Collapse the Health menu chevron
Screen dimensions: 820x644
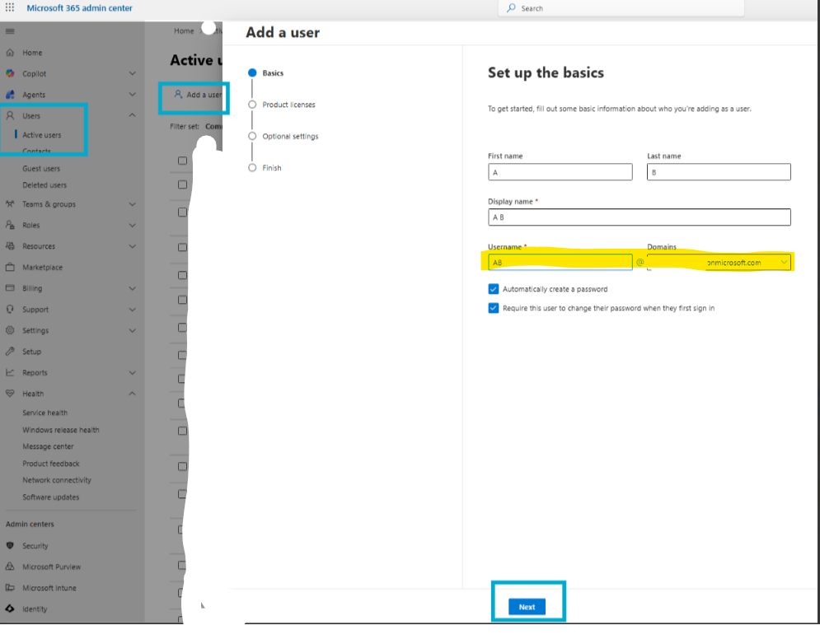coord(133,394)
